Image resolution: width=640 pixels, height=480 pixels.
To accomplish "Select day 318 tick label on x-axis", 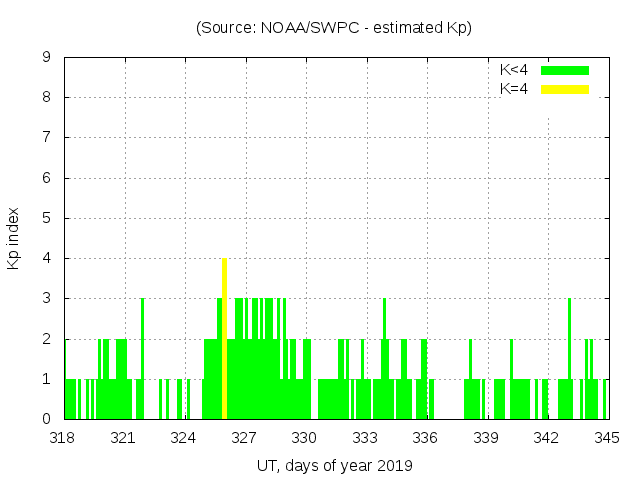I will pos(63,437).
